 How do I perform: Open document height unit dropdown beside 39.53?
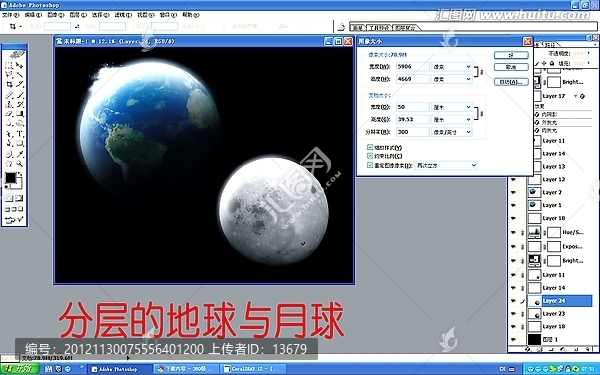468,119
